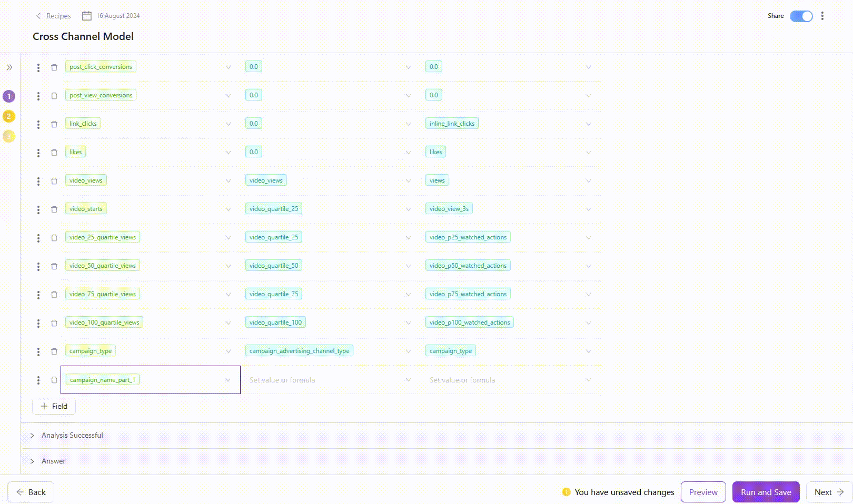Expand the Answer section
The width and height of the screenshot is (853, 504).
(32, 461)
